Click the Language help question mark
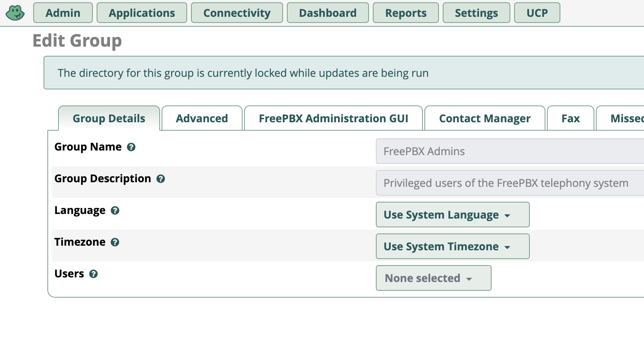 coord(115,211)
